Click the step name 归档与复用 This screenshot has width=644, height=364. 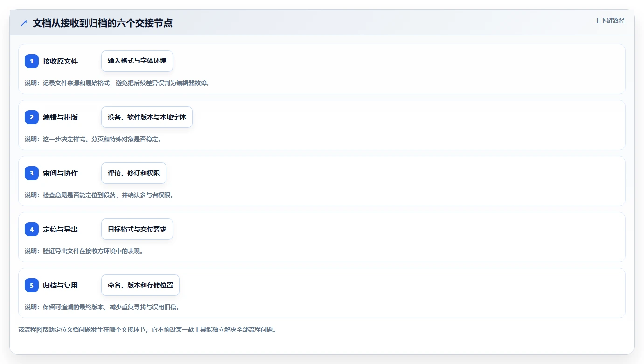coord(60,285)
